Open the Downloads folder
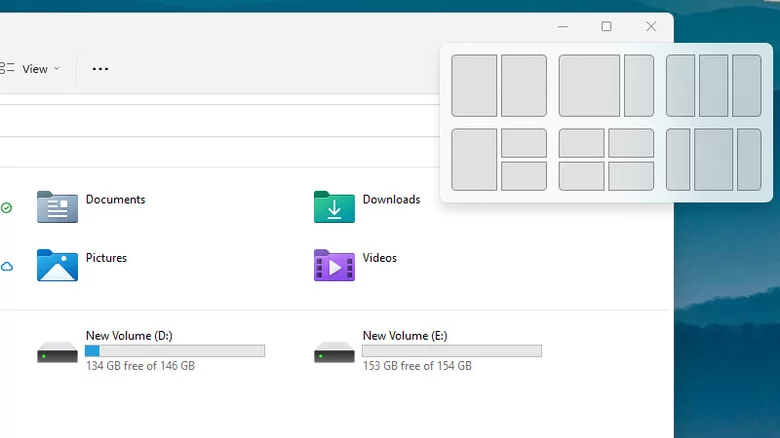The width and height of the screenshot is (780, 438). point(334,206)
